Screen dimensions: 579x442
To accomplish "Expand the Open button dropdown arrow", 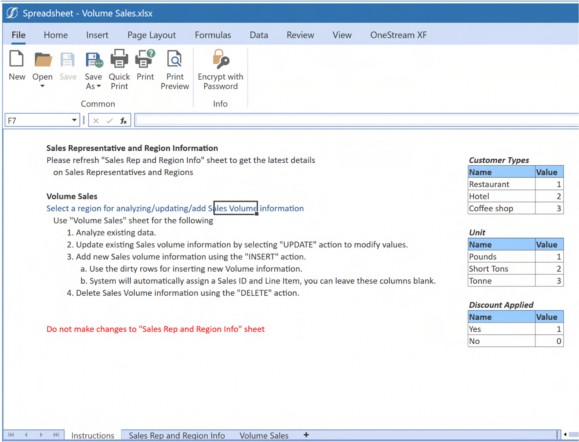I will 42,86.
